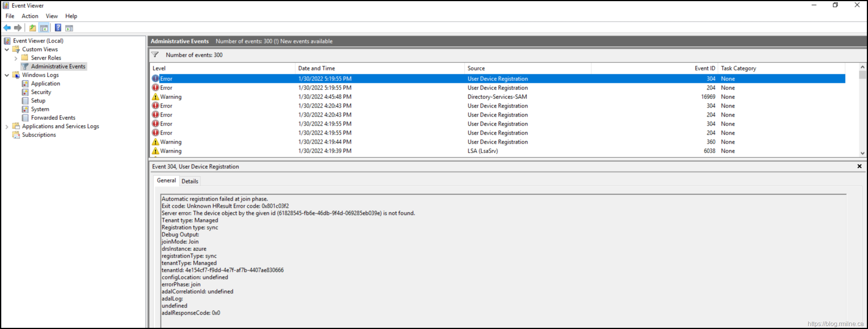Viewport: 868px width, 329px height.
Task: Click the Forward arrow toolbar icon
Action: 18,28
